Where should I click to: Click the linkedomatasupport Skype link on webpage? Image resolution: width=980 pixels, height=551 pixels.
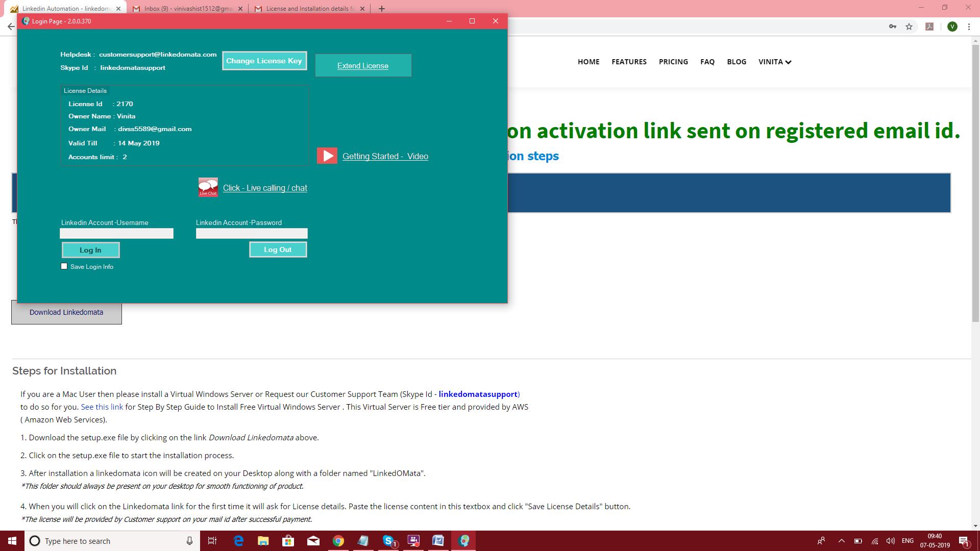click(478, 394)
